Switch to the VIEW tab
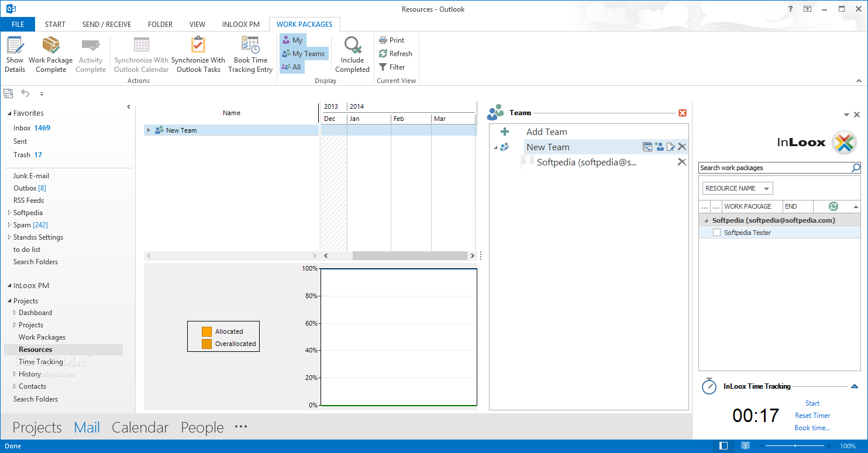868x453 pixels. pyautogui.click(x=197, y=25)
